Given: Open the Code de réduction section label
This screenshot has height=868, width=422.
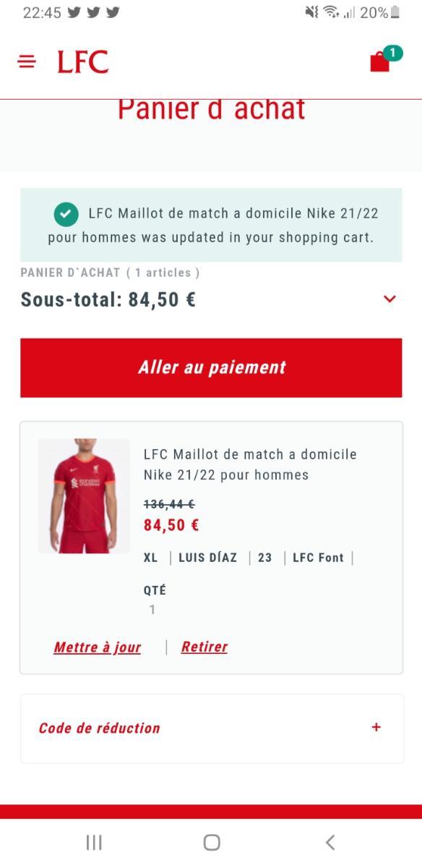Looking at the screenshot, I should coord(100,728).
